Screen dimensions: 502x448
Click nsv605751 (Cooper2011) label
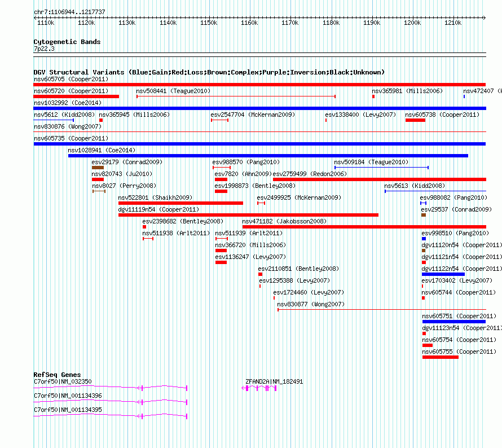pyautogui.click(x=459, y=316)
